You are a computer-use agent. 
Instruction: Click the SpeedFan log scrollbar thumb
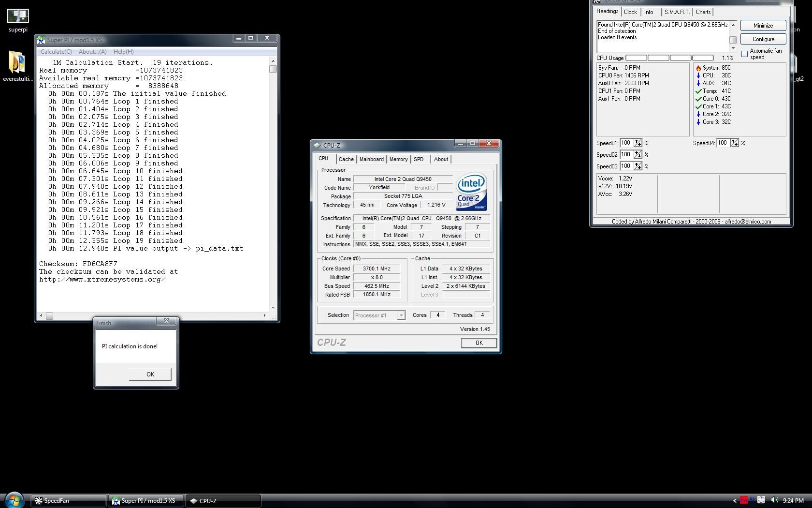[x=733, y=40]
